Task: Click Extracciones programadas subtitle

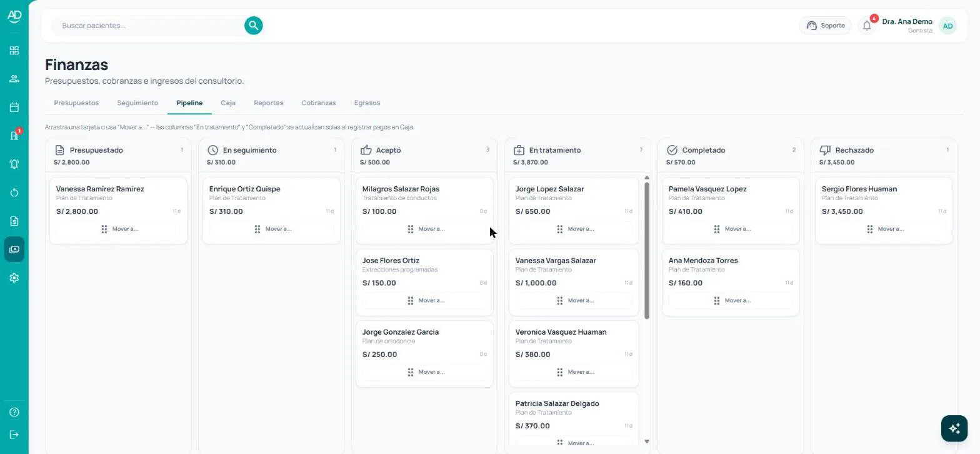Action: click(x=400, y=270)
